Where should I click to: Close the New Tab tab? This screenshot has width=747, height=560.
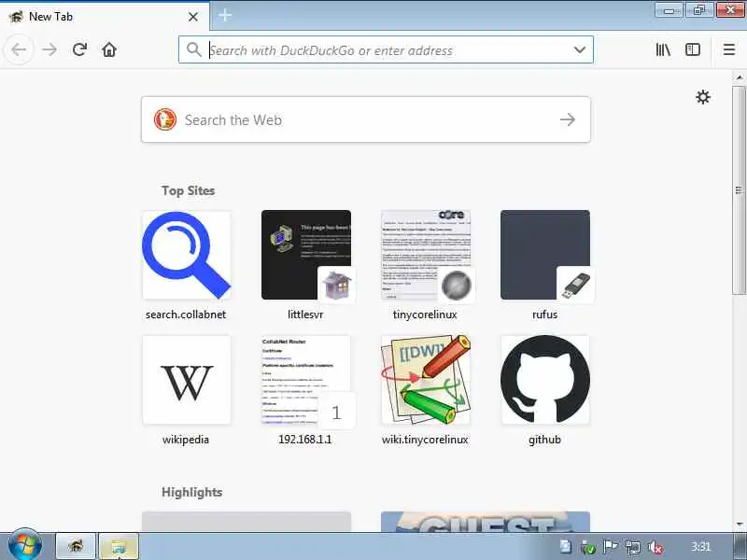[x=193, y=17]
